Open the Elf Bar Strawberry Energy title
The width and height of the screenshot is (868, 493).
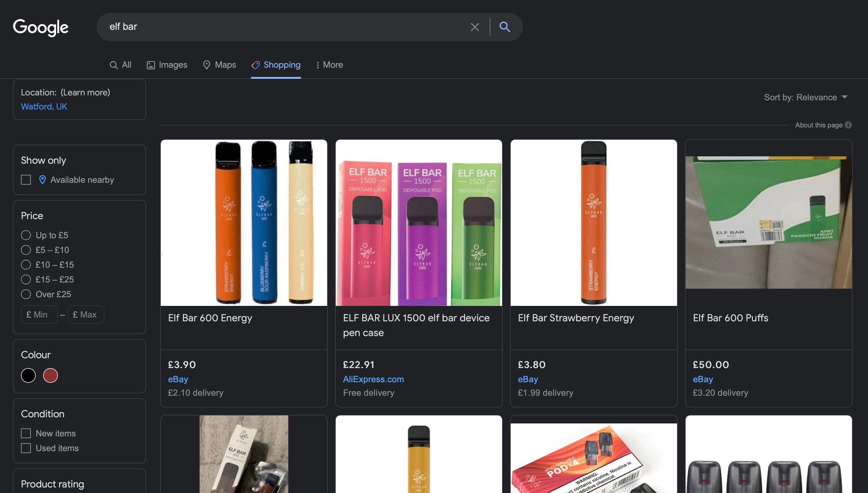point(576,318)
